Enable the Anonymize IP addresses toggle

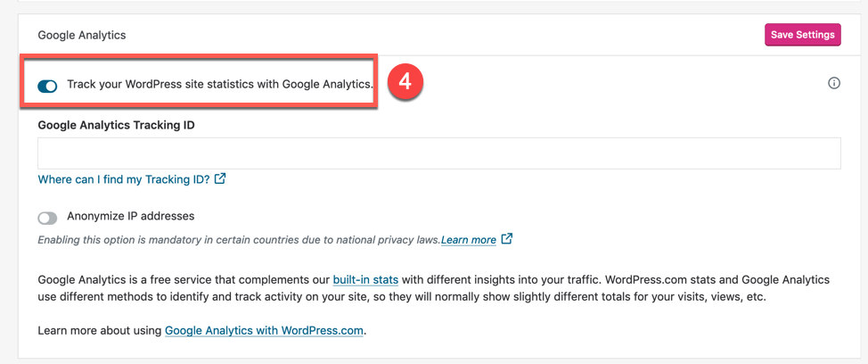47,218
